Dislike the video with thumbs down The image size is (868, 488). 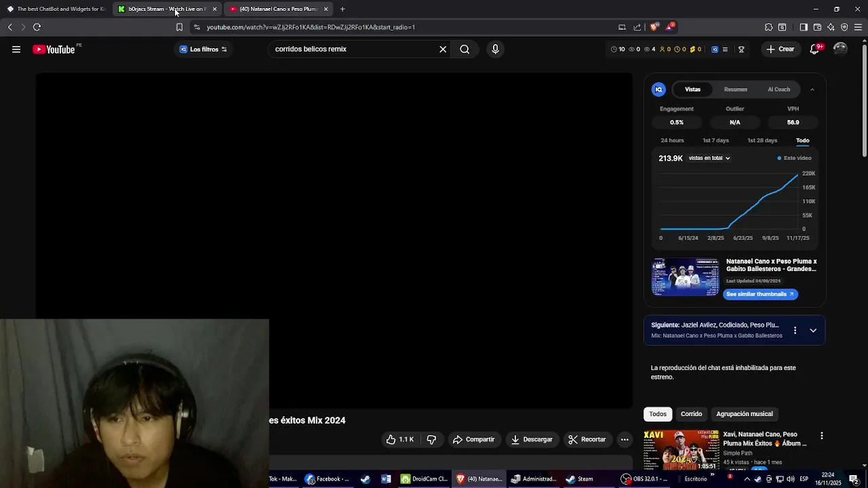coord(431,440)
